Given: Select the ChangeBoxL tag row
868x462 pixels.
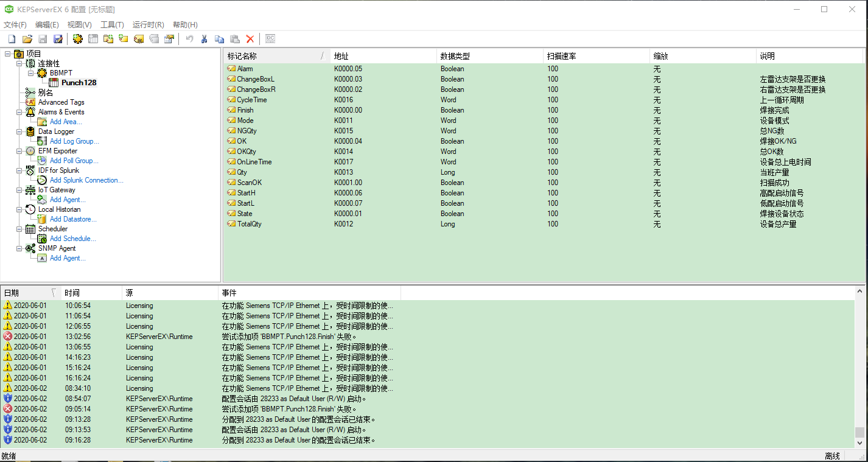Looking at the screenshot, I should pyautogui.click(x=544, y=79).
